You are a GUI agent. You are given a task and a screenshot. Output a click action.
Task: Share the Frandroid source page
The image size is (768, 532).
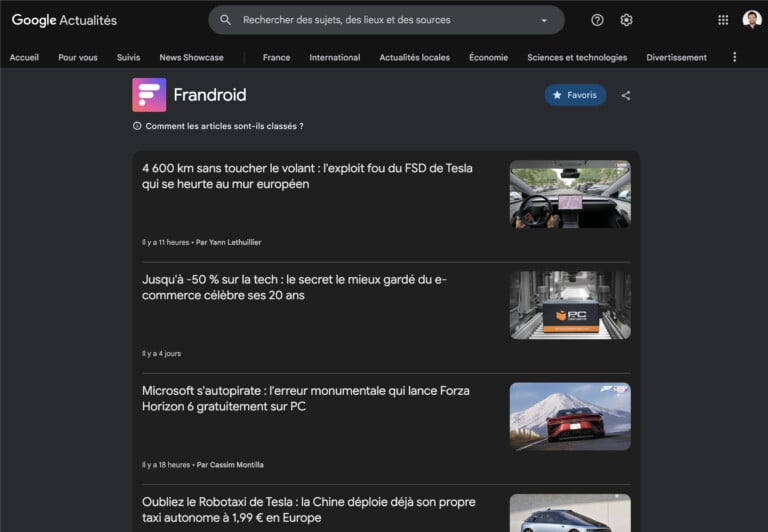click(626, 96)
